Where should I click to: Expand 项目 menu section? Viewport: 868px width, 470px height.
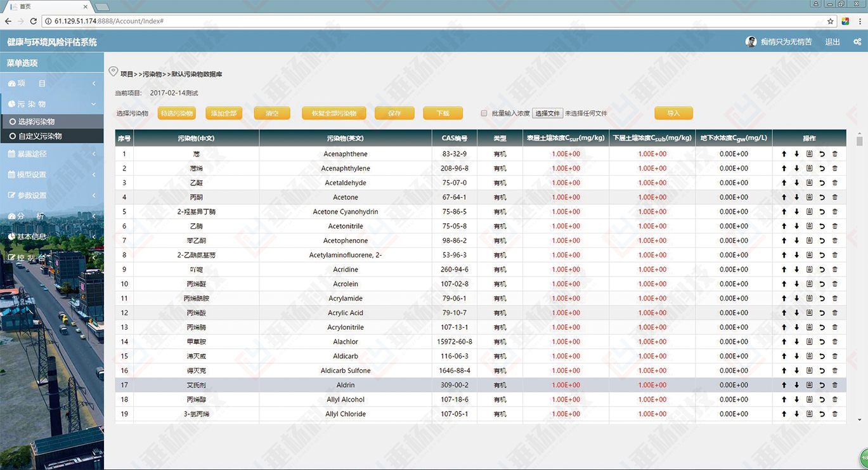pos(52,84)
